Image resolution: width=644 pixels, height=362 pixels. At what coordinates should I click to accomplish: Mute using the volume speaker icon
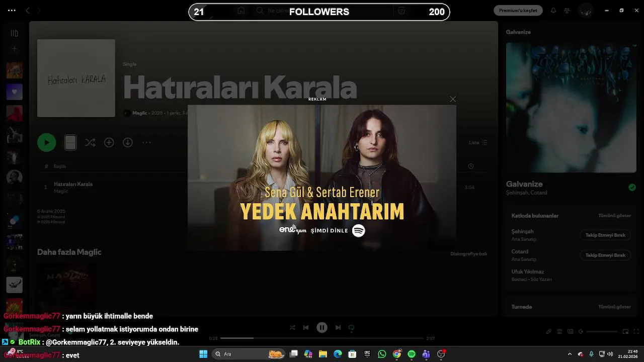pyautogui.click(x=581, y=332)
